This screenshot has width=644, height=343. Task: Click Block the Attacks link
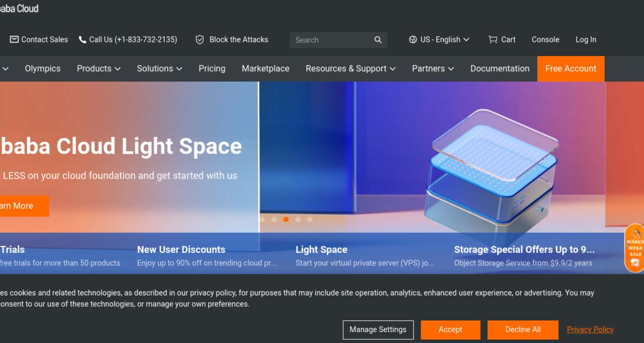click(239, 40)
